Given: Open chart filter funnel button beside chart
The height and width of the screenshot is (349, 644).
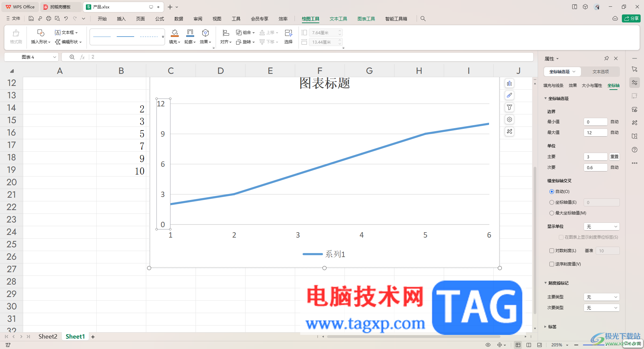Looking at the screenshot, I should tap(509, 107).
